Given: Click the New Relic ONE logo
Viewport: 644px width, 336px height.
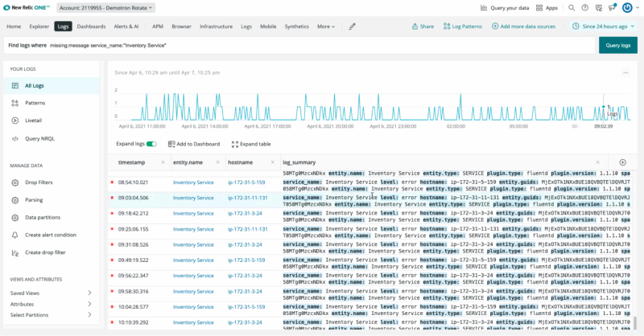Looking at the screenshot, I should (27, 7).
